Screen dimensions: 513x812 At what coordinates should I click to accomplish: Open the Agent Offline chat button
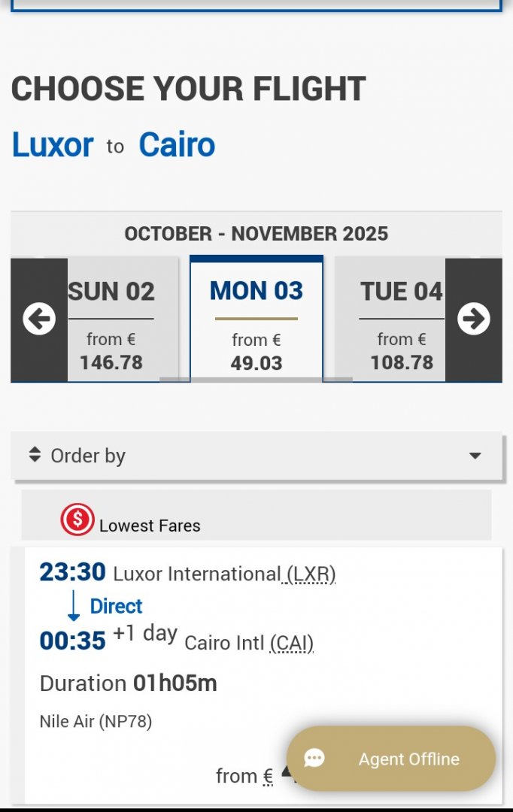(391, 759)
